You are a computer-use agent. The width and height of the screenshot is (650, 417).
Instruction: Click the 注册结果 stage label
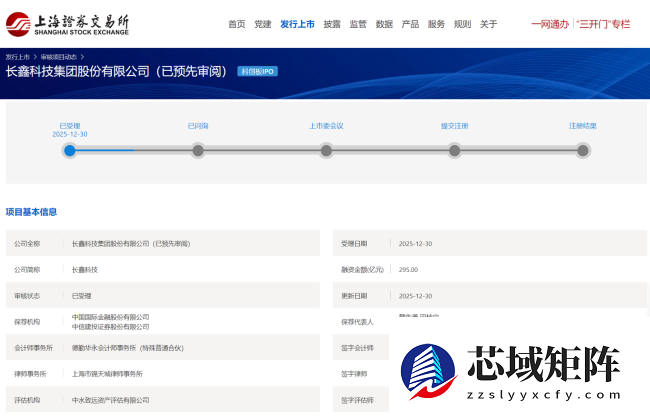tap(583, 126)
